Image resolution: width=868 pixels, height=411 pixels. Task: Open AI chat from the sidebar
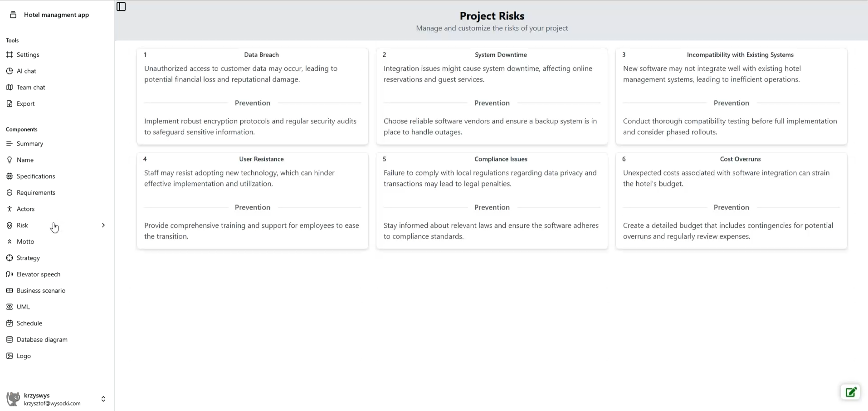[26, 71]
